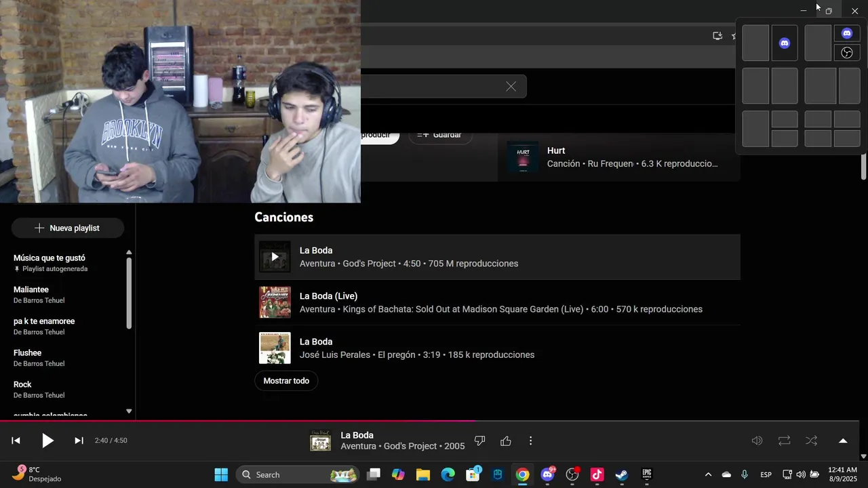The height and width of the screenshot is (488, 868).
Task: Click José Luis Perales artist link
Action: point(335,354)
